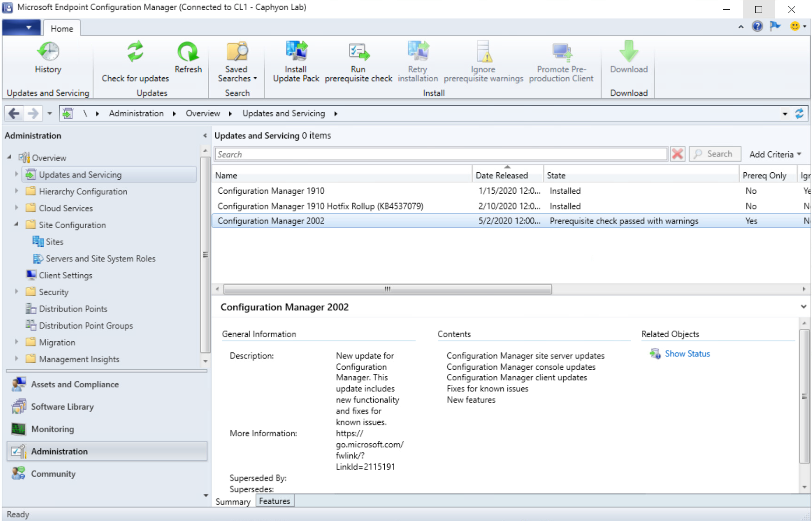Collapse the ribbon with the up chevron
This screenshot has width=812, height=521.
(741, 27)
